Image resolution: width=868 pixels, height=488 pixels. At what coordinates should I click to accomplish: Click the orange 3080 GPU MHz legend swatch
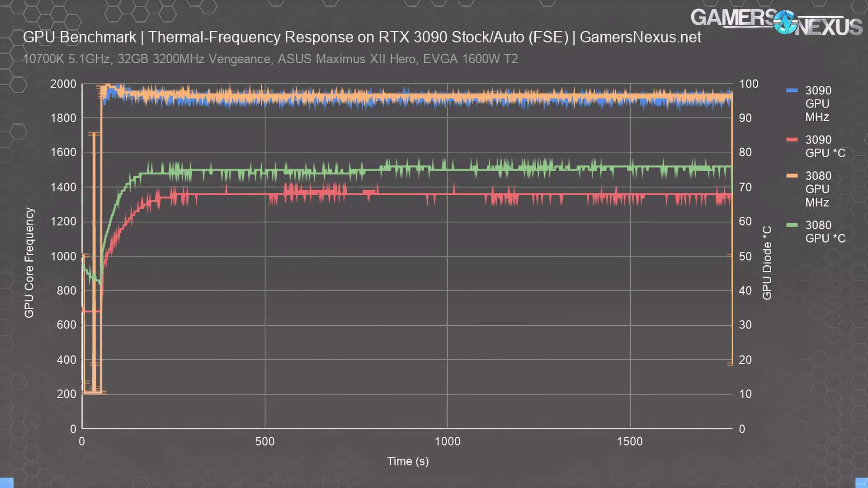pyautogui.click(x=792, y=176)
